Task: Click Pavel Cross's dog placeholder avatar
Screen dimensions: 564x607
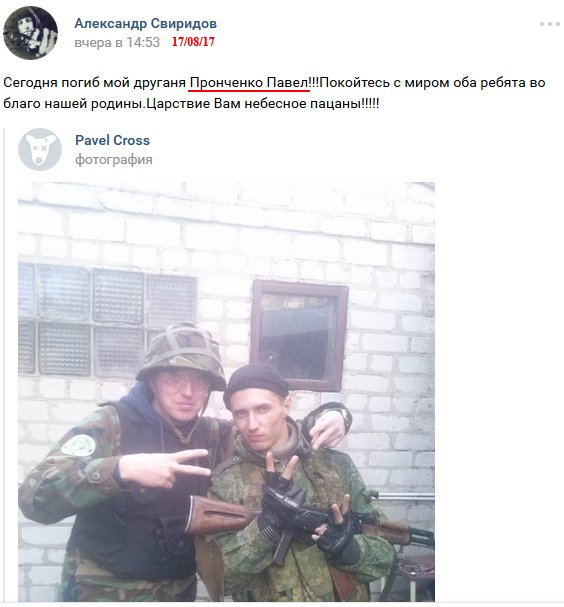Action: coord(40,149)
